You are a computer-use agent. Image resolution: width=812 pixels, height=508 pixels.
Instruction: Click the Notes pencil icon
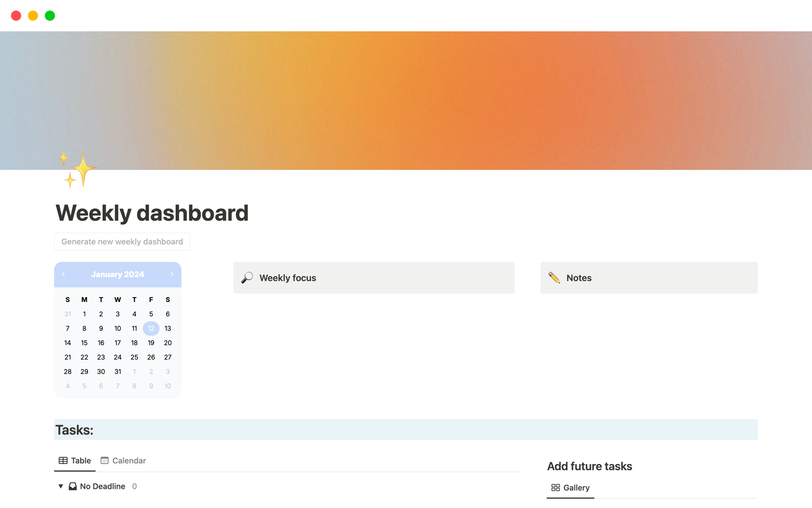tap(554, 277)
